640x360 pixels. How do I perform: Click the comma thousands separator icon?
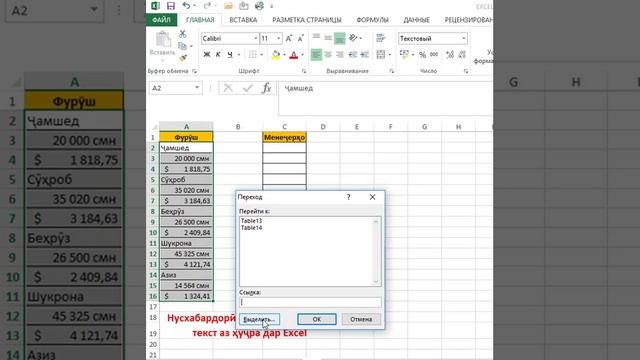[x=434, y=54]
